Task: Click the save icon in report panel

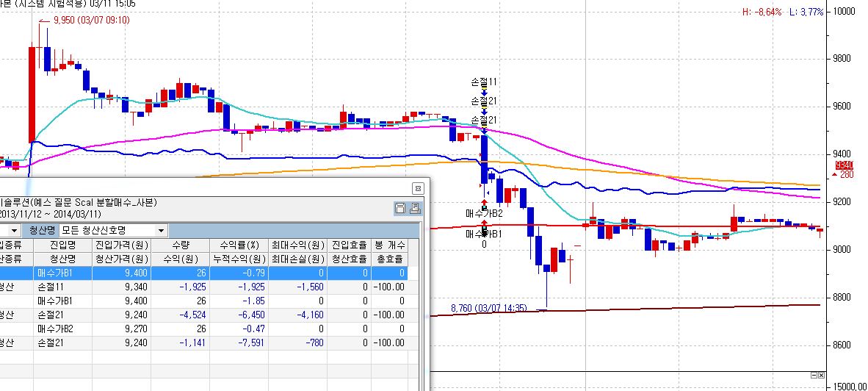Action: (400, 208)
